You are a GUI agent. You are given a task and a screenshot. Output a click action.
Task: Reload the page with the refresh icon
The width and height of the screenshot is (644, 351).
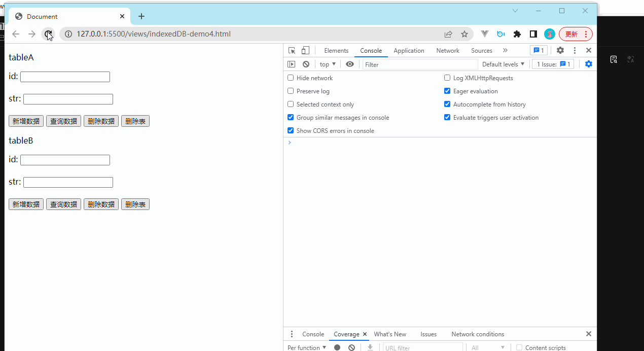tap(48, 34)
